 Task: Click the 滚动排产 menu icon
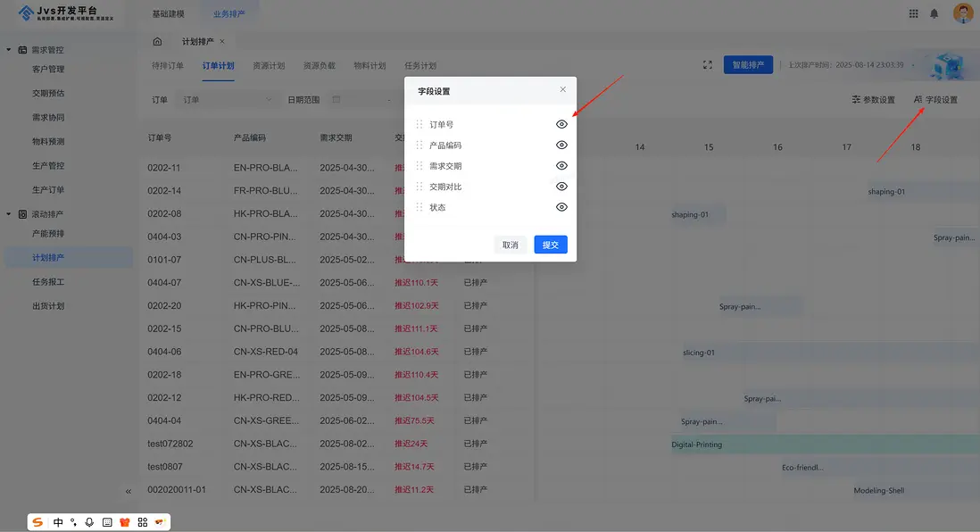(22, 214)
